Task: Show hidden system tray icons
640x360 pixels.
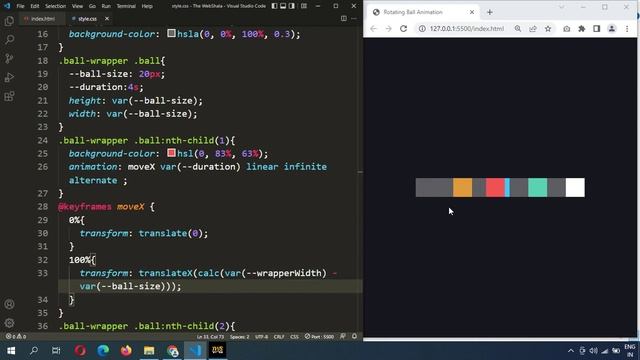Action: pos(571,351)
